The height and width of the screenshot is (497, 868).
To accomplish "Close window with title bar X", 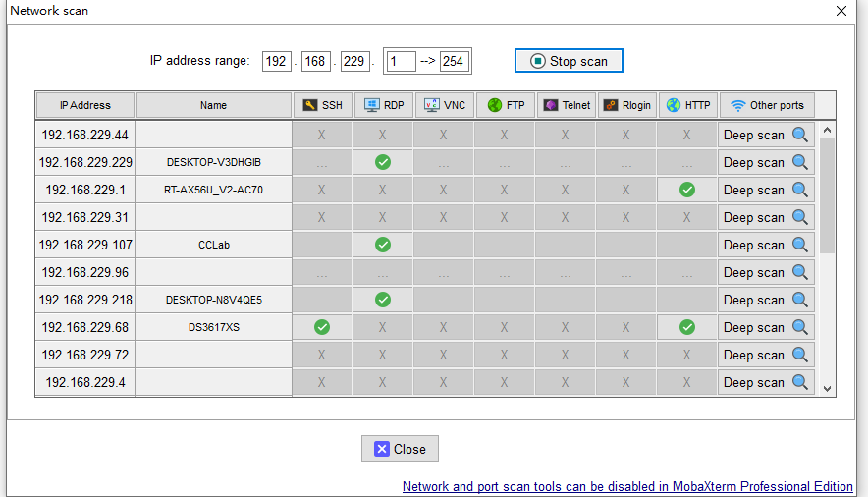I will (841, 11).
